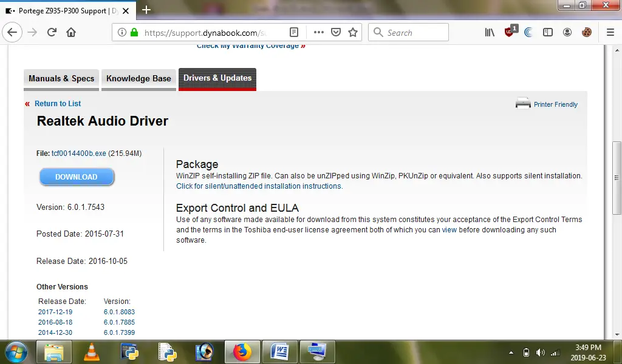The image size is (622, 364).
Task: Click the blue crescent extension icon
Action: tap(528, 33)
